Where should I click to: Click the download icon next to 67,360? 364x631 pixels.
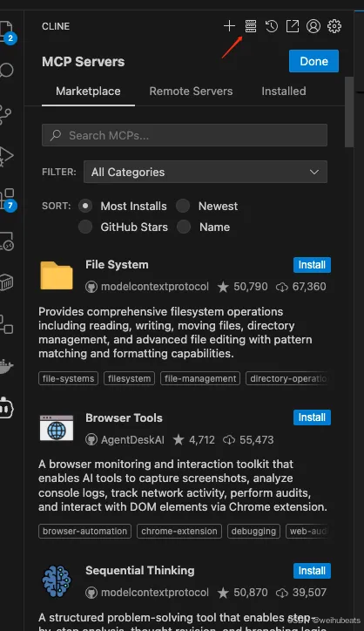point(282,287)
